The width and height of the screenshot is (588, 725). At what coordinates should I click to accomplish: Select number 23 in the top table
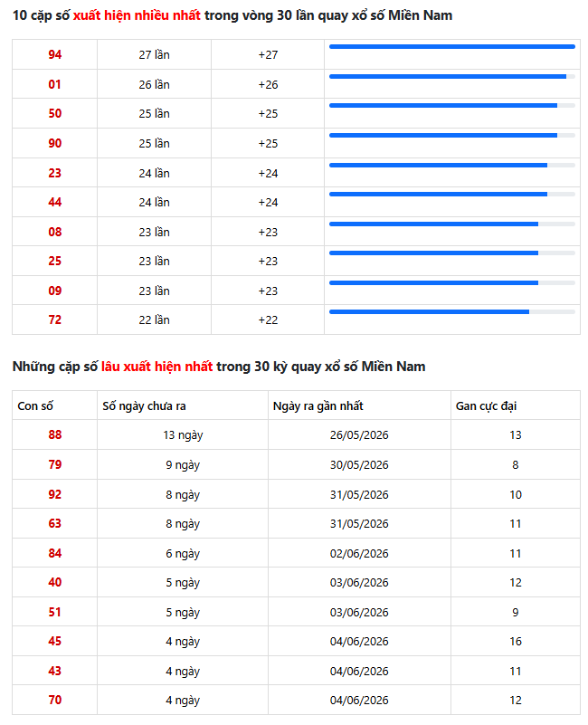point(54,173)
